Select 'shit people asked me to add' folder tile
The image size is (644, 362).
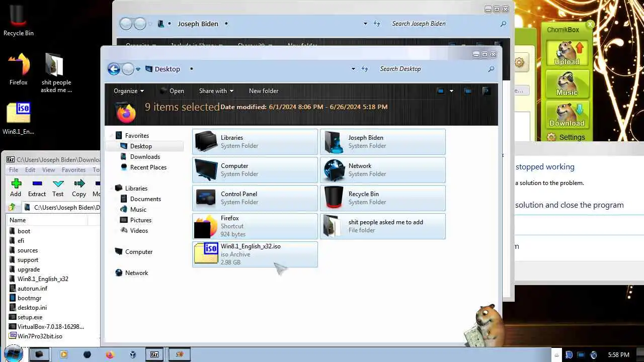tap(383, 226)
